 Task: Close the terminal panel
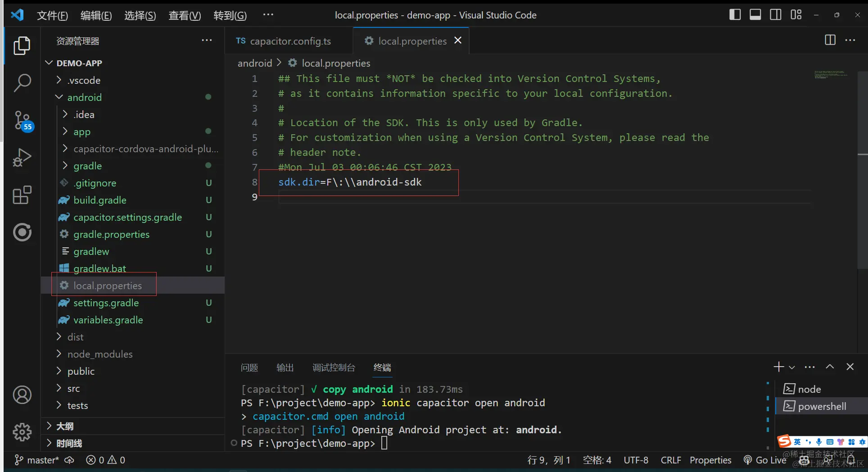pos(850,367)
